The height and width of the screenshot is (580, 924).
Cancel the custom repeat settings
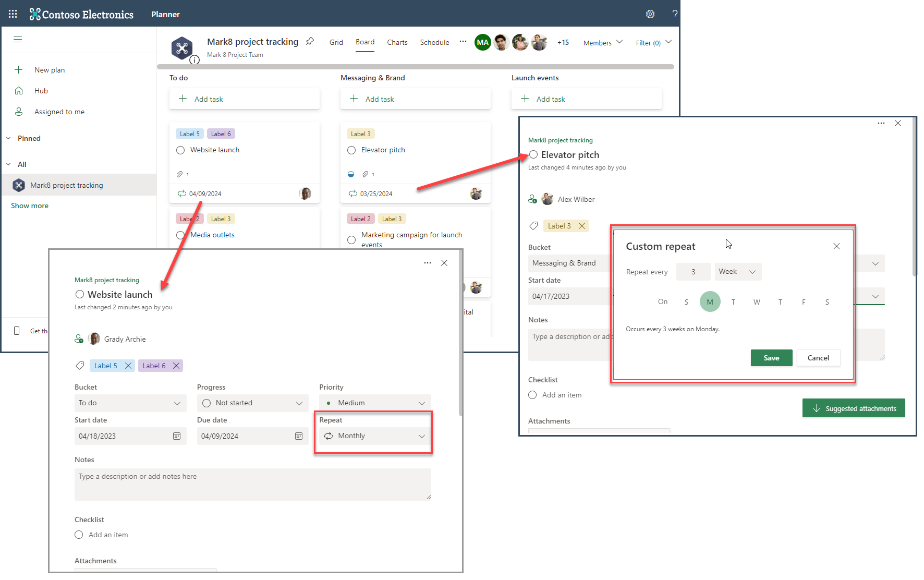pyautogui.click(x=818, y=358)
